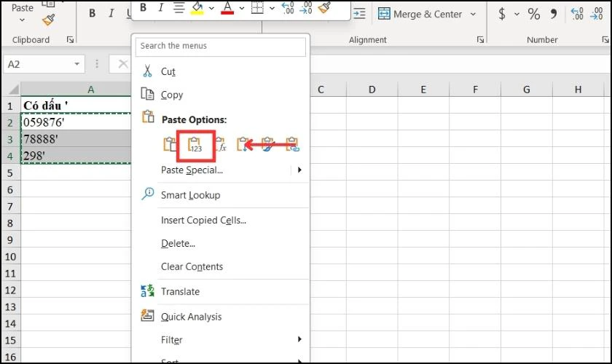Select column A header

[76, 90]
